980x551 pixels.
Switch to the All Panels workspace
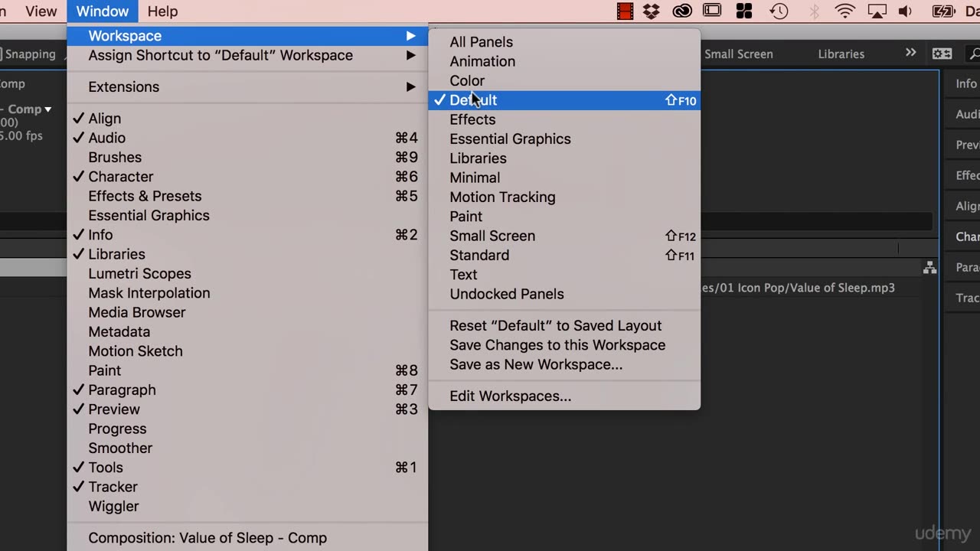564,42
